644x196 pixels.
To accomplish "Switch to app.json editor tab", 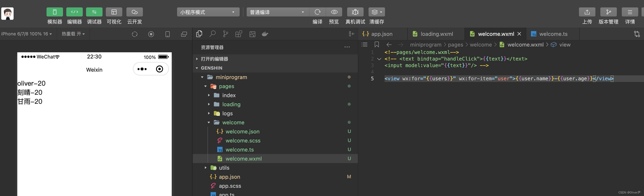I will click(382, 34).
